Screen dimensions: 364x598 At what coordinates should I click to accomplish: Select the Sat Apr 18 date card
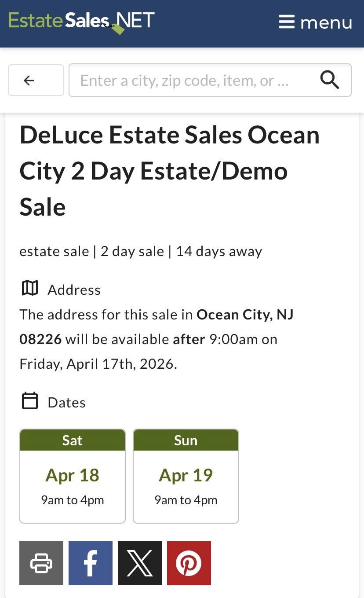point(73,476)
